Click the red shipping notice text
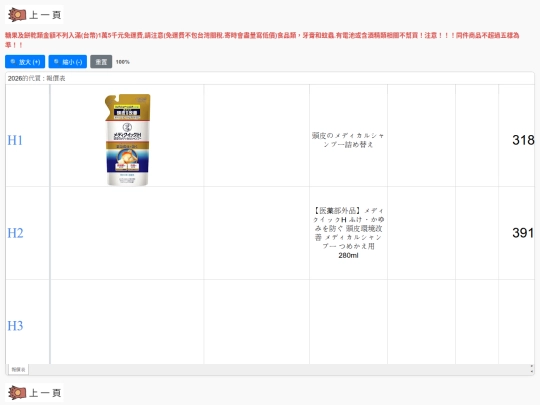The image size is (540, 405). click(x=262, y=40)
